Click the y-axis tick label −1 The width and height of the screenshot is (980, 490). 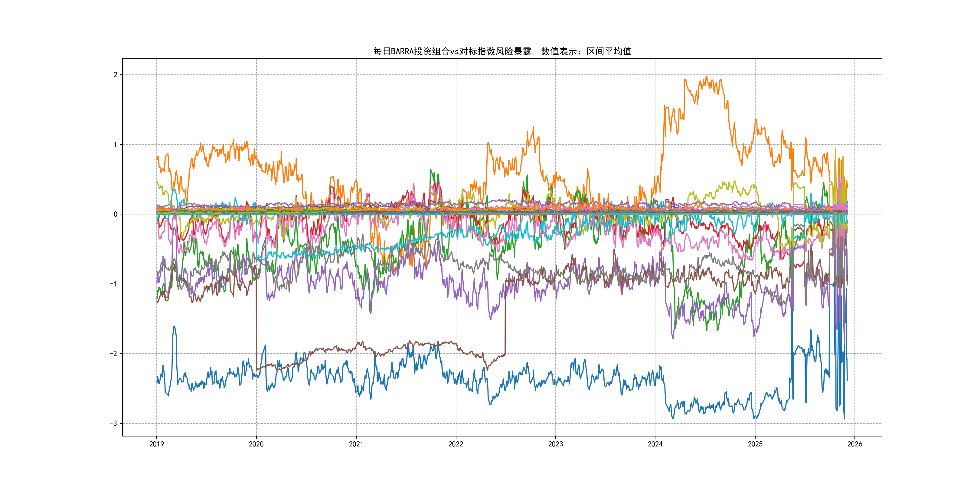[x=113, y=284]
